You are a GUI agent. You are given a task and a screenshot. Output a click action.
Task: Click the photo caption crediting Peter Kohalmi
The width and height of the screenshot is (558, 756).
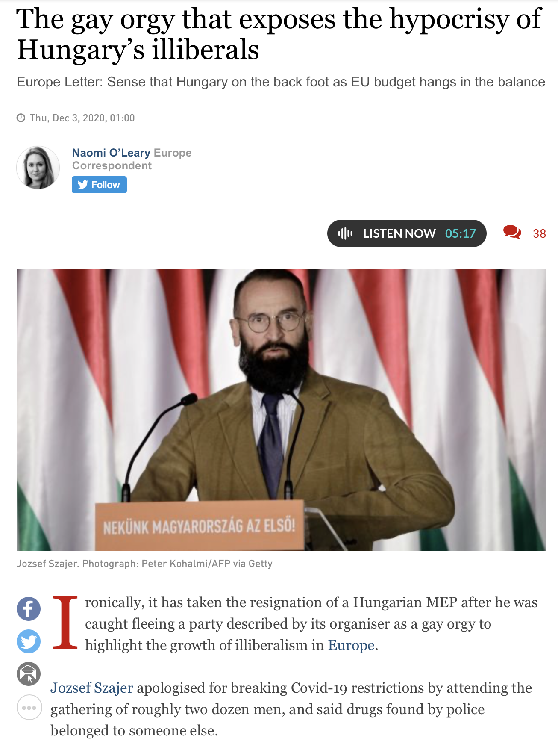click(x=144, y=564)
